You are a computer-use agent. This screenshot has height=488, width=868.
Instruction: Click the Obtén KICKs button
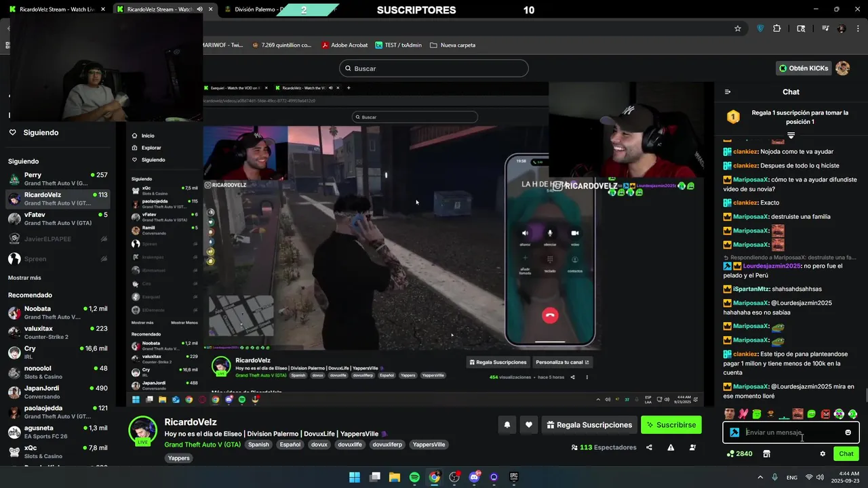click(x=804, y=68)
